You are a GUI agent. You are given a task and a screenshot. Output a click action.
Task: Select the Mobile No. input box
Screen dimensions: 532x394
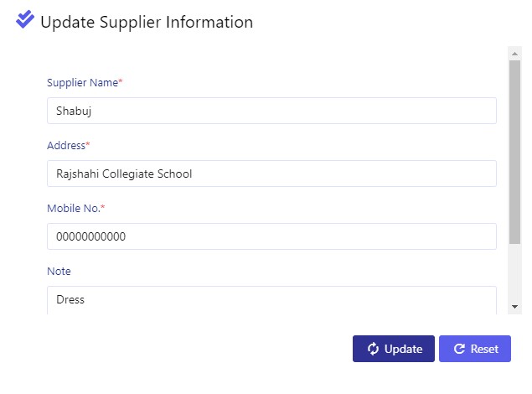coord(271,236)
